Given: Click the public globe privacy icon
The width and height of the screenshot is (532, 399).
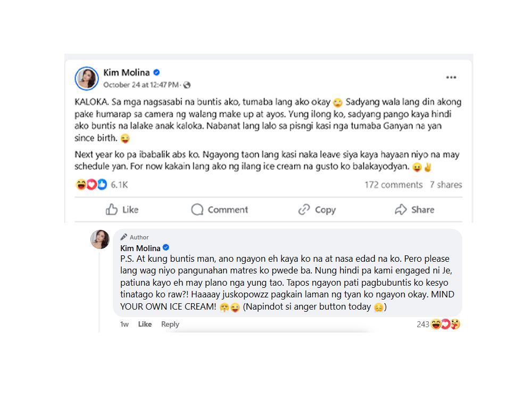Looking at the screenshot, I should point(187,85).
